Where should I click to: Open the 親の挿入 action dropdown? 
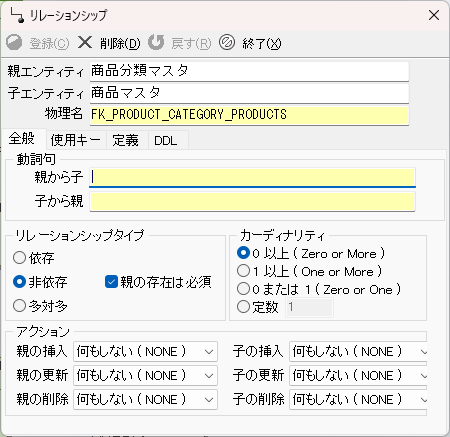tap(145, 352)
